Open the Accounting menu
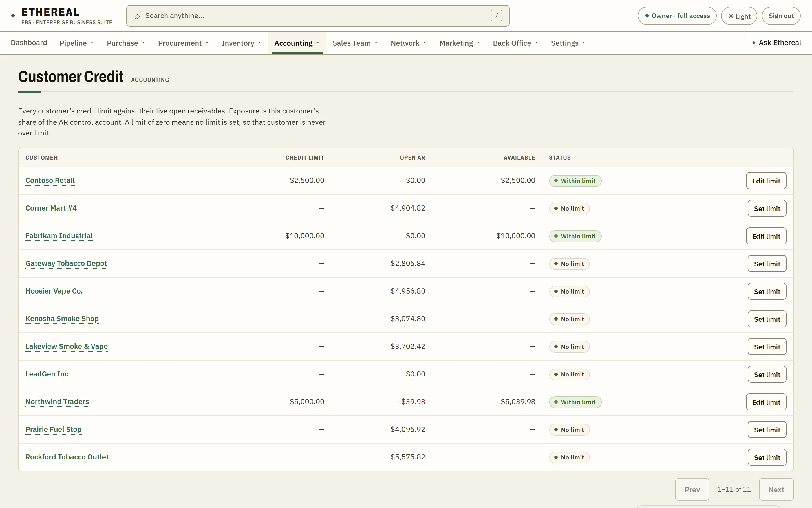The image size is (812, 508). (x=297, y=43)
